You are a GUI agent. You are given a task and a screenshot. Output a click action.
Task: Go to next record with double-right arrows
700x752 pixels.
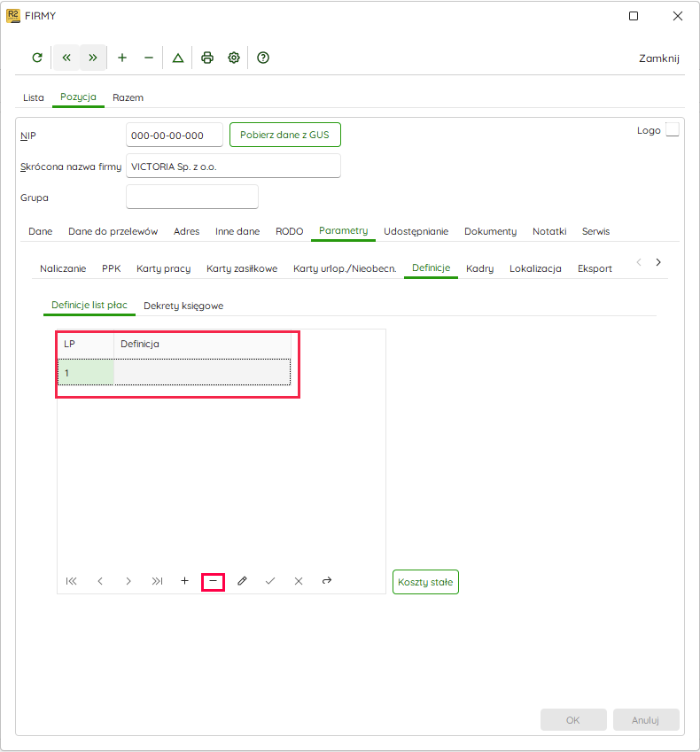pos(93,58)
